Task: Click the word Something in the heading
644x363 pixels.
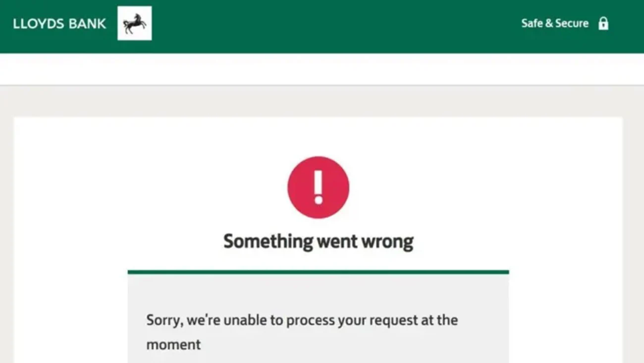Action: pos(268,242)
